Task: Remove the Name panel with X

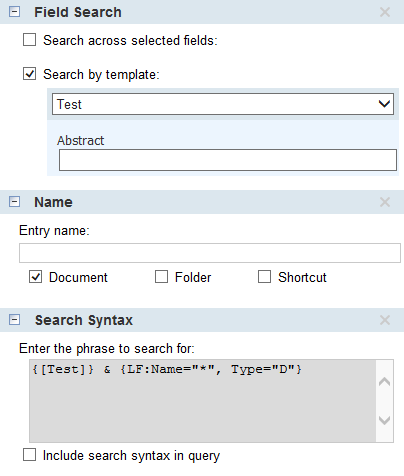Action: coord(385,202)
